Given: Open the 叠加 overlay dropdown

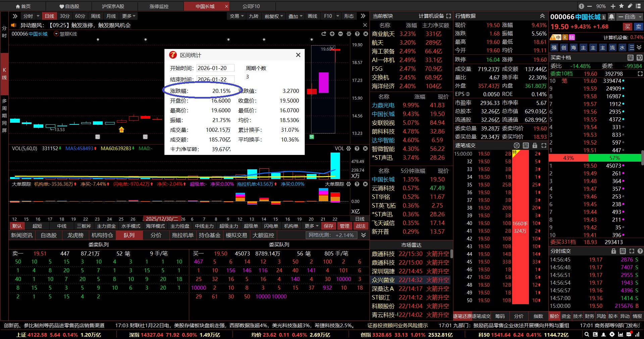Looking at the screenshot, I should [295, 16].
